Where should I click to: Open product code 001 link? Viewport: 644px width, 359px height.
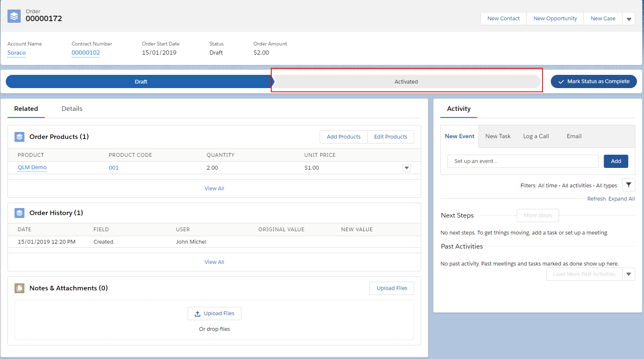(x=113, y=168)
